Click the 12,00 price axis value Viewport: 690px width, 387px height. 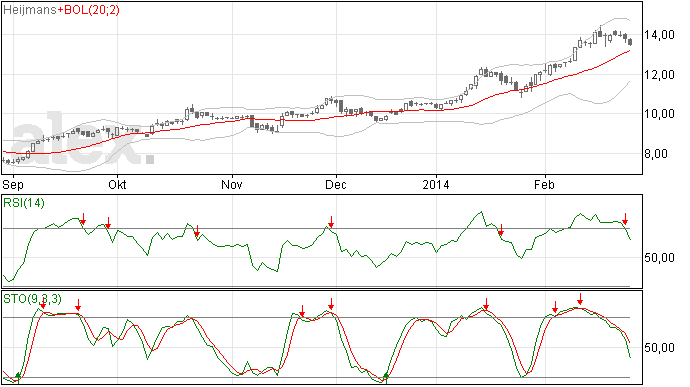[659, 75]
